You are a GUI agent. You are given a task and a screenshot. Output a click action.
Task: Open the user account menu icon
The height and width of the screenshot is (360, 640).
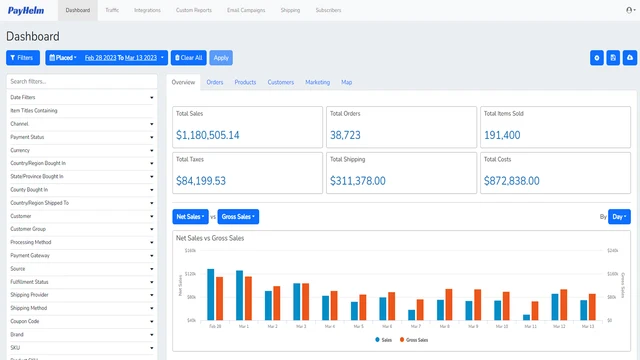click(631, 10)
